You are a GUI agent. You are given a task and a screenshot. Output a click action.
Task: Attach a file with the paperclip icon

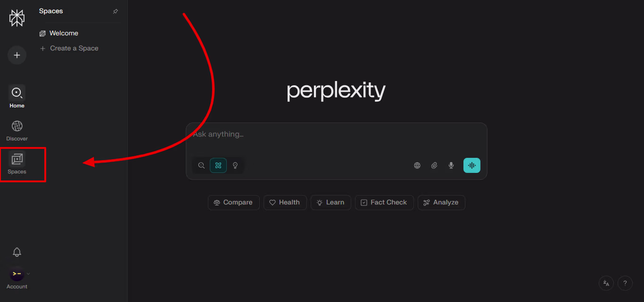pyautogui.click(x=434, y=165)
